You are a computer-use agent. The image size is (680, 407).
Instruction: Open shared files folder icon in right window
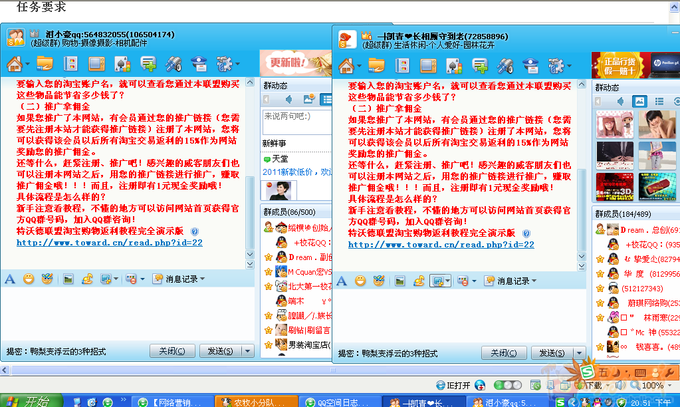[376, 66]
